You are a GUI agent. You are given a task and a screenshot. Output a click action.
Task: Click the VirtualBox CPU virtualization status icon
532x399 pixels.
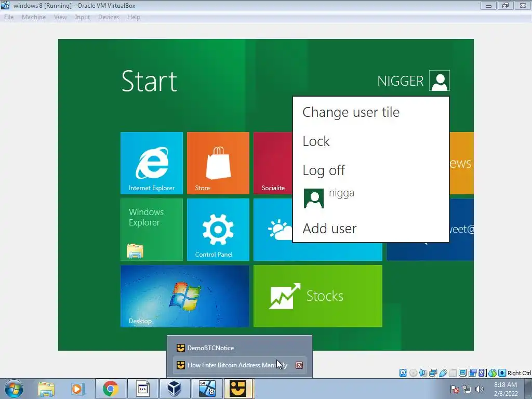483,373
